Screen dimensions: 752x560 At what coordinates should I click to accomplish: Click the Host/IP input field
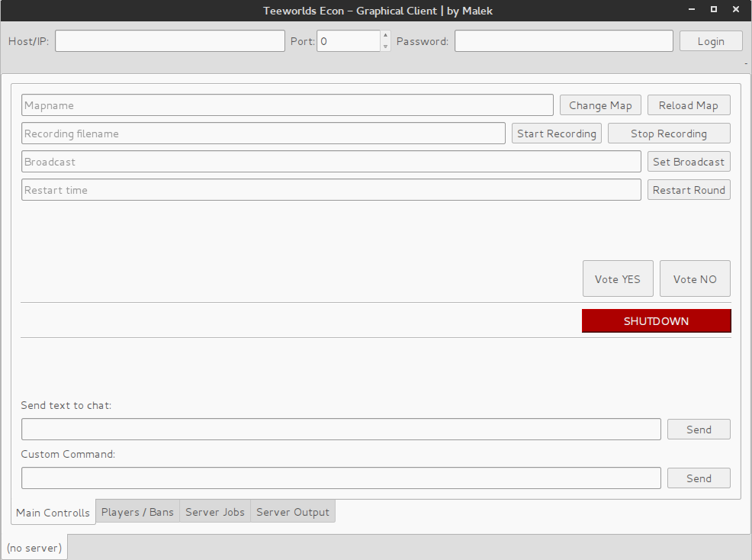point(170,41)
